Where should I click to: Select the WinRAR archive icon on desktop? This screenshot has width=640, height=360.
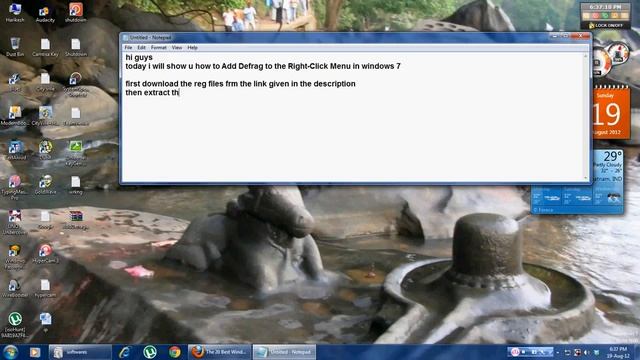click(76, 220)
